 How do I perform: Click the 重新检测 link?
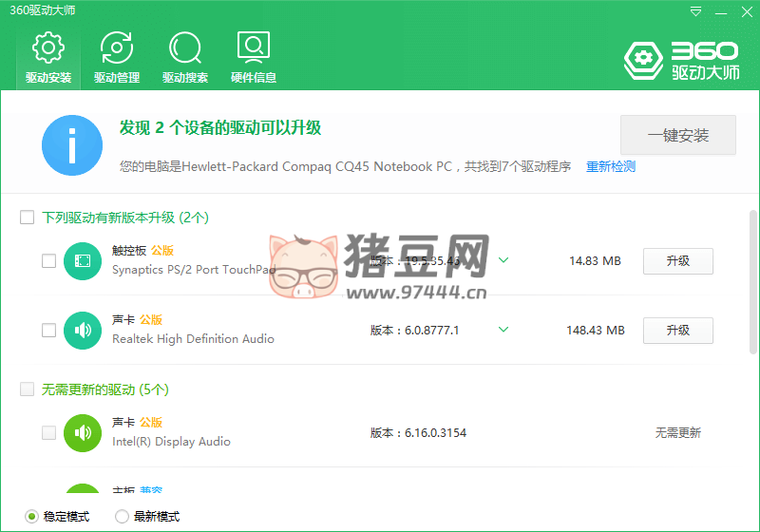[610, 167]
